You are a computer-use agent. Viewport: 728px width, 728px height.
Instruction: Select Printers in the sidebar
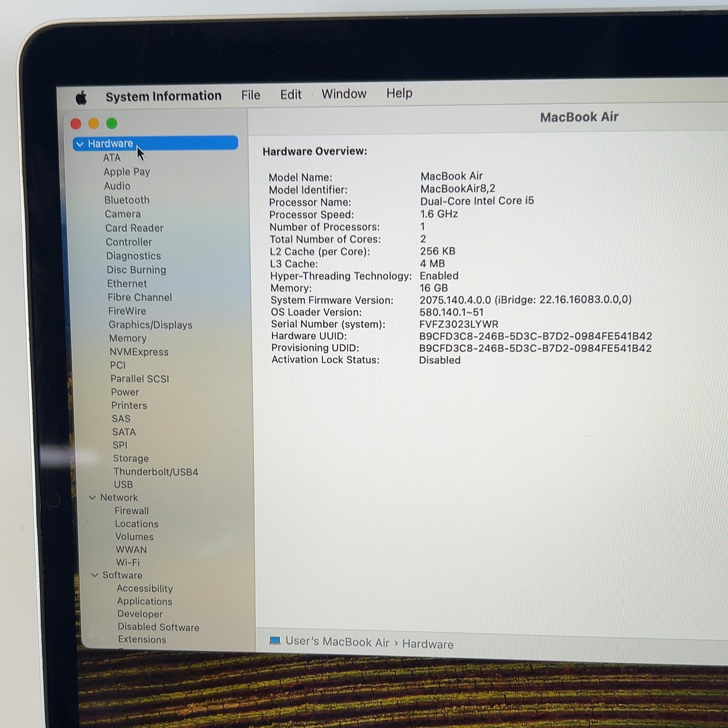coord(129,405)
